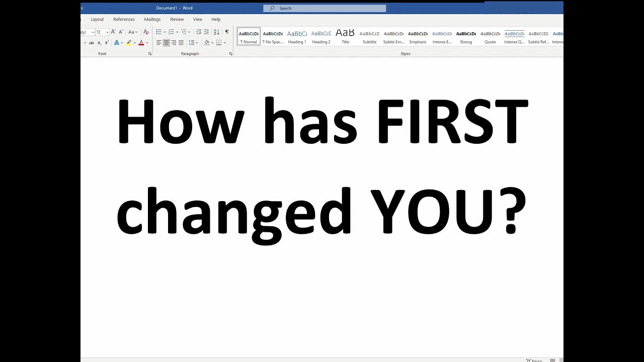Screen dimensions: 644x362
Task: Apply the Heading 2 style
Action: click(x=321, y=37)
